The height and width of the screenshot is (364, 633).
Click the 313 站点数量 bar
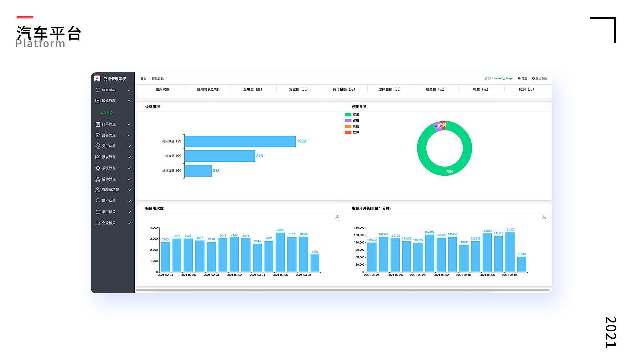click(x=198, y=171)
